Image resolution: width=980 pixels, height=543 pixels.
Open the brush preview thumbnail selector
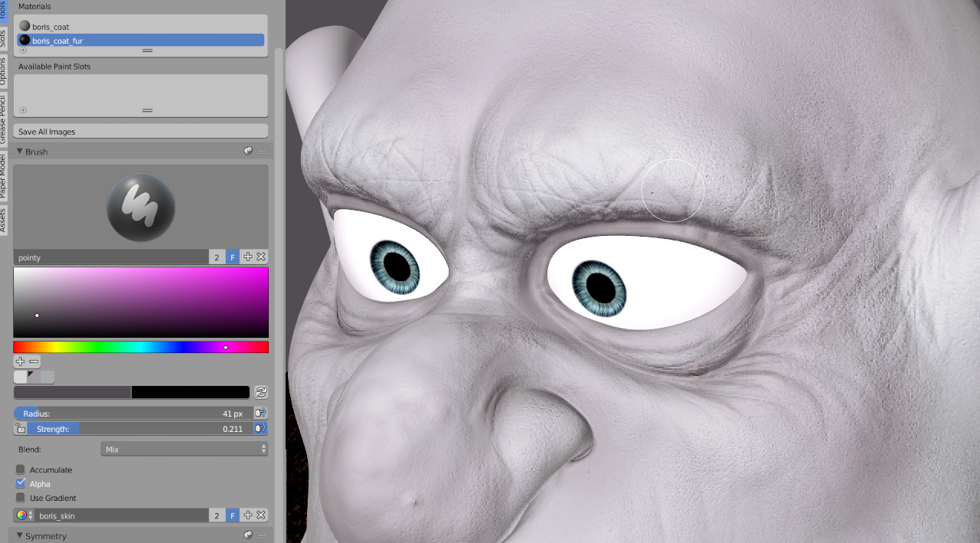141,207
